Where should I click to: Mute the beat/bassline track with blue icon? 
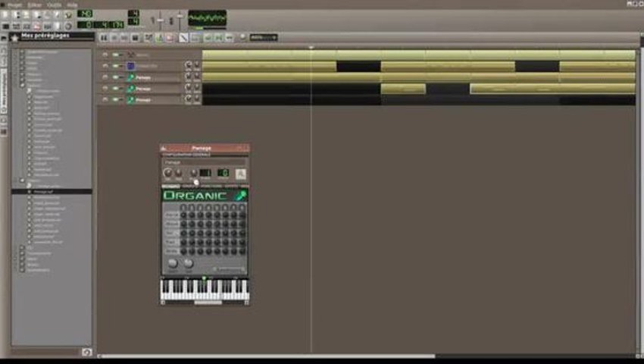[116, 66]
